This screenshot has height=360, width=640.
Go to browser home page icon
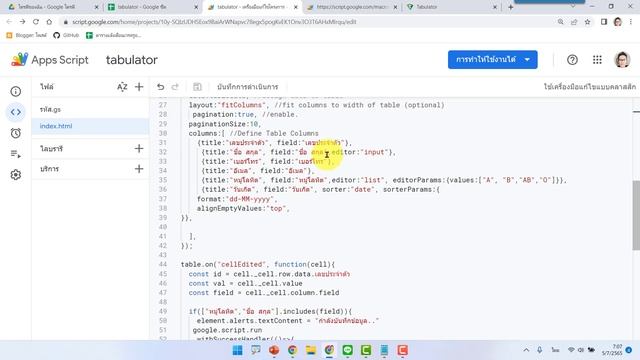pos(49,22)
